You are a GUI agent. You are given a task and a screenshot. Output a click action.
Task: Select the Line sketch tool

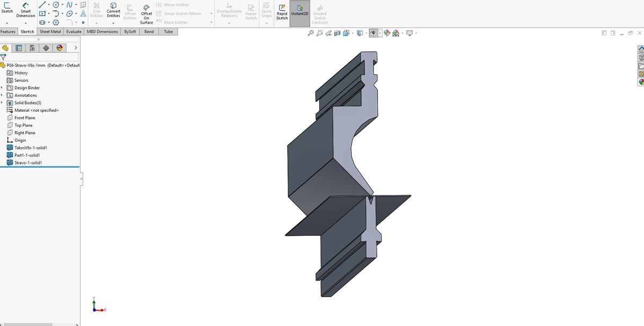point(42,4)
